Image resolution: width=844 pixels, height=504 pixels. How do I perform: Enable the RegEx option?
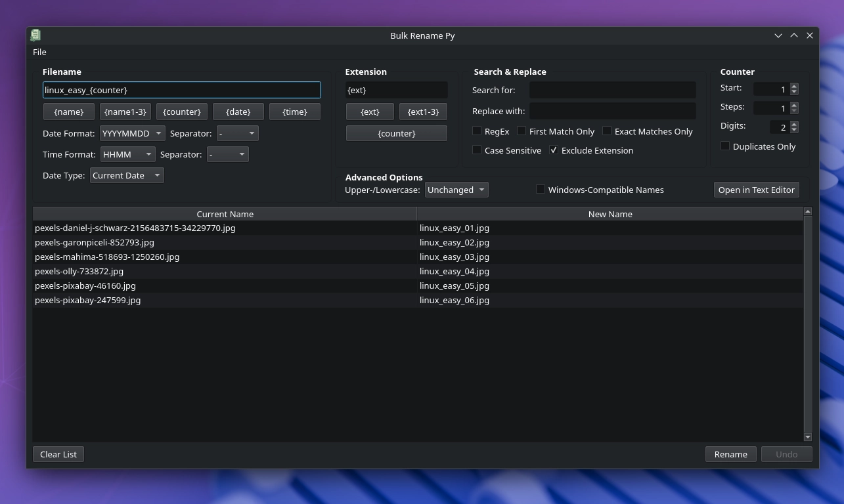pos(477,131)
